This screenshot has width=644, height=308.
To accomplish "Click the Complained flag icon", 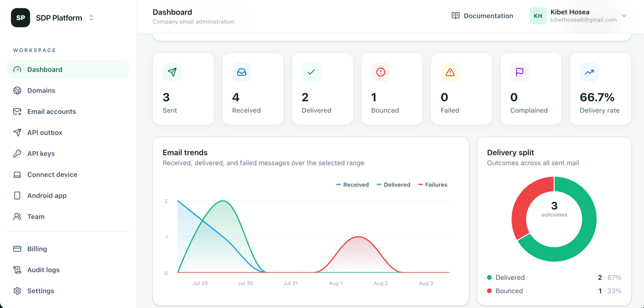I will (x=520, y=72).
